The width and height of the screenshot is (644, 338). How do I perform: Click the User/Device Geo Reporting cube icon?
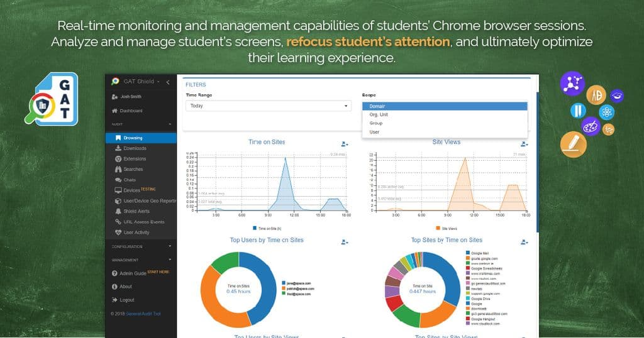click(x=118, y=201)
